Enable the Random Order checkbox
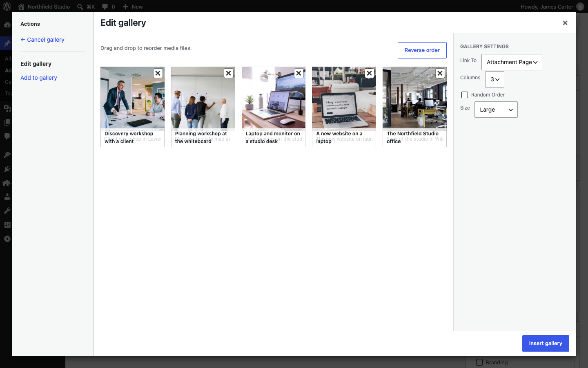 (465, 95)
